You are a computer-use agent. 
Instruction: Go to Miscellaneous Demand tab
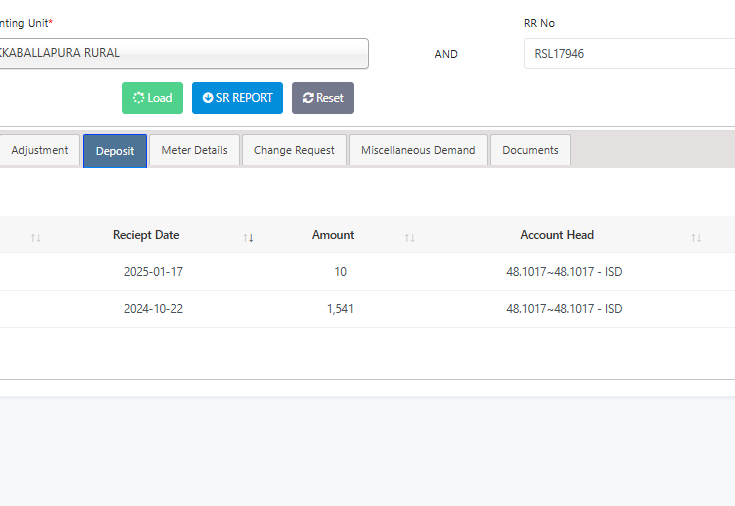(x=418, y=150)
